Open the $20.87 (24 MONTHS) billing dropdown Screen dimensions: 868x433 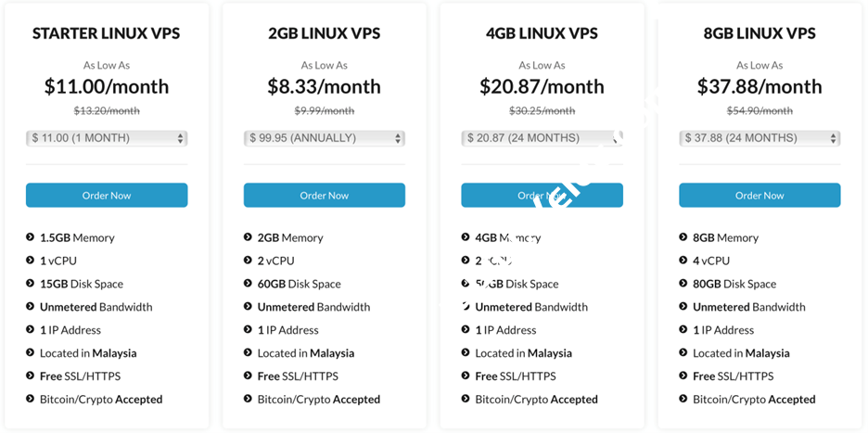[x=542, y=138]
